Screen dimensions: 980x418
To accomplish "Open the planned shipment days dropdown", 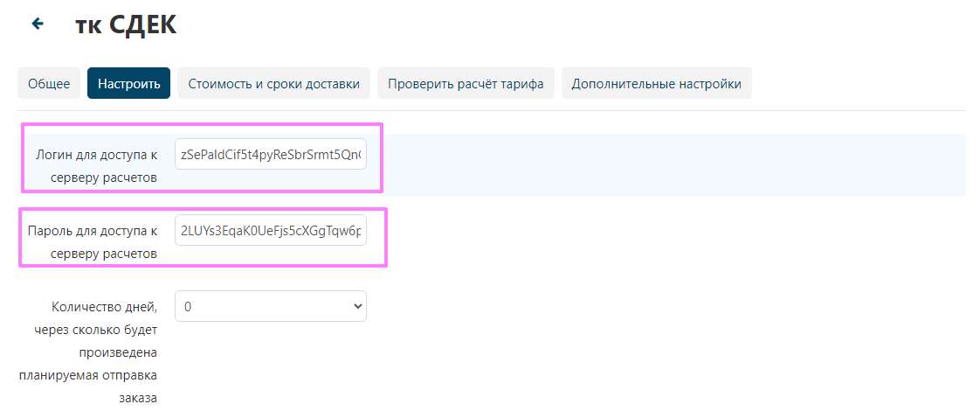I will pos(271,306).
